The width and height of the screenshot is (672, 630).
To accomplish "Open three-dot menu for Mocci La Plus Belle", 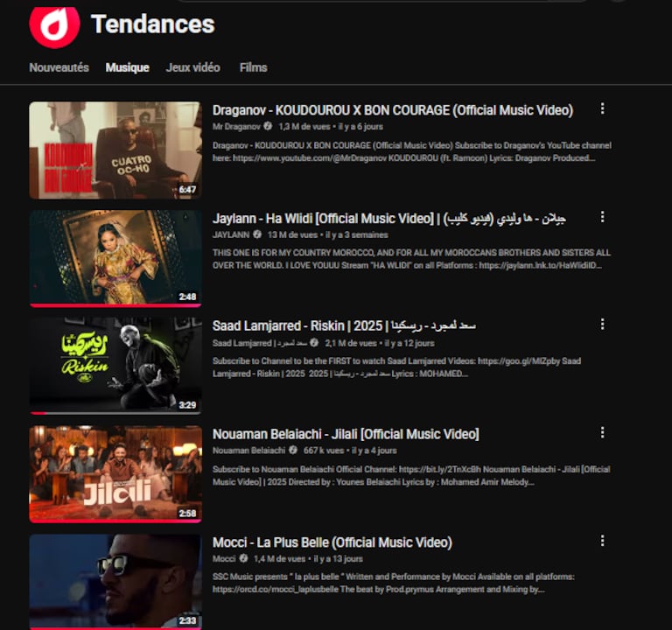I will pos(602,541).
